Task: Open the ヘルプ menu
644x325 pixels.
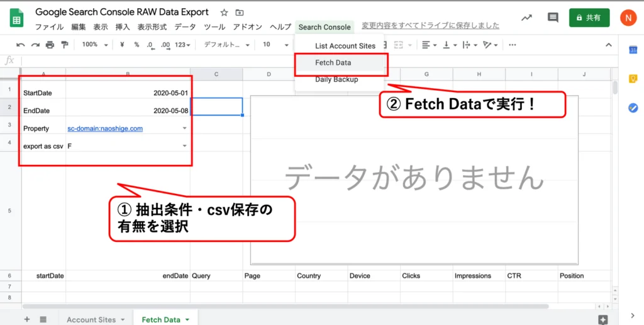Action: (x=280, y=26)
